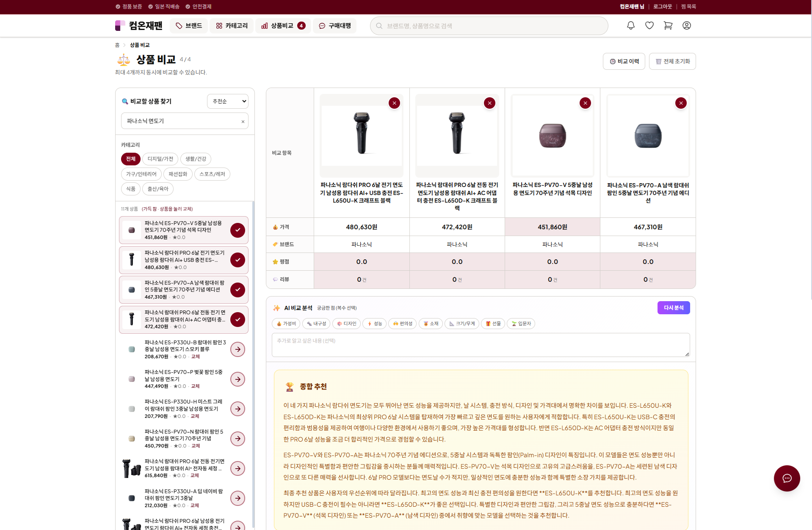Click the search magnifier in top bar
Screen dimensions: 812x530
click(379, 26)
